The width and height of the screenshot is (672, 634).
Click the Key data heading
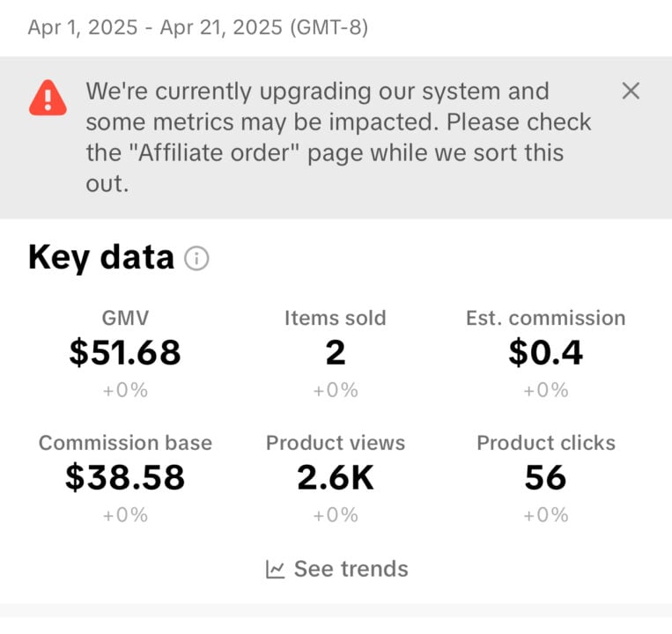(101, 257)
